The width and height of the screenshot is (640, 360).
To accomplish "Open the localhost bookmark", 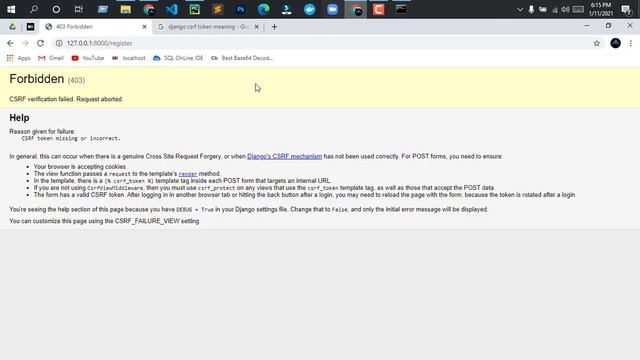I will (129, 58).
